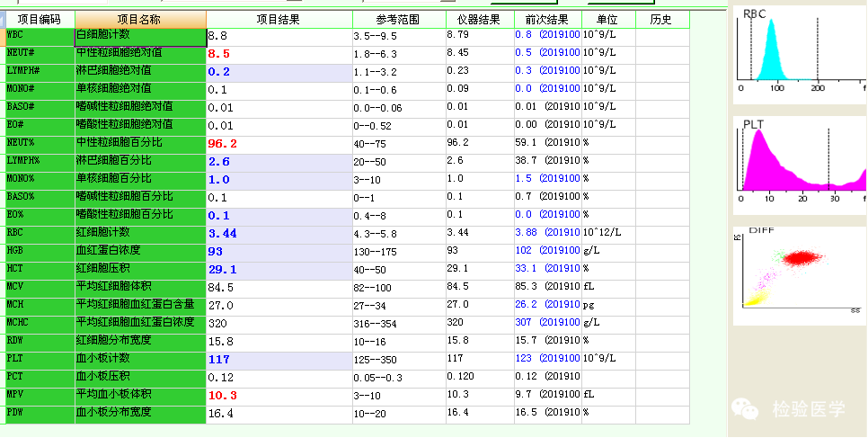The image size is (868, 438).
Task: Select the 血红蛋白浓度 name cell
Action: pyautogui.click(x=140, y=253)
